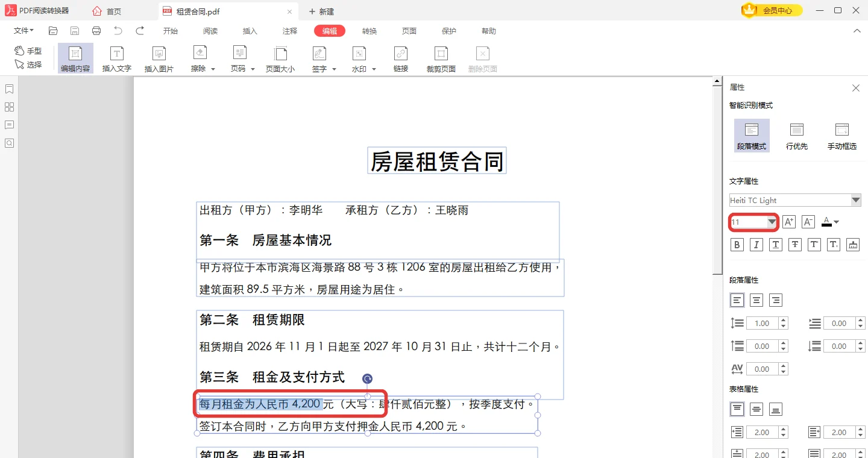868x458 pixels.
Task: Open the 文件 menu
Action: pyautogui.click(x=24, y=31)
